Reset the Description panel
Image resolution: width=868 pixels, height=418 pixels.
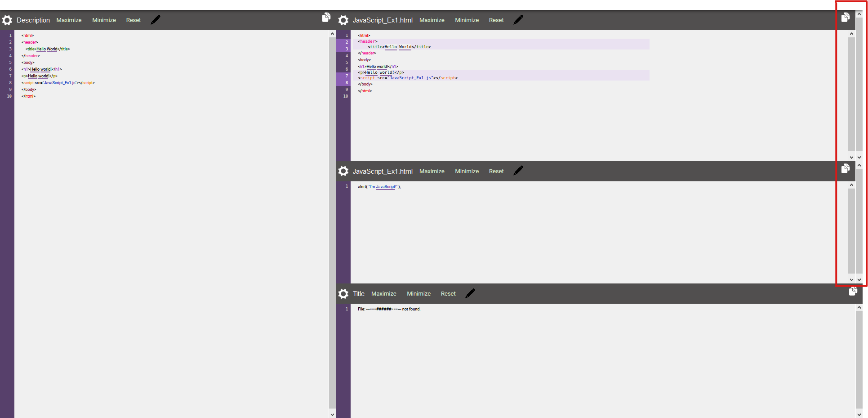(134, 20)
